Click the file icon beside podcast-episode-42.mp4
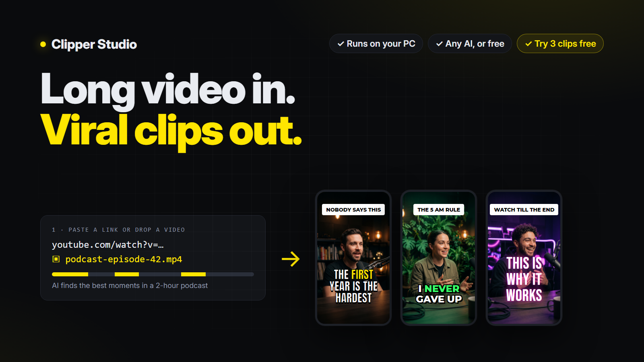The width and height of the screenshot is (644, 362). (56, 259)
